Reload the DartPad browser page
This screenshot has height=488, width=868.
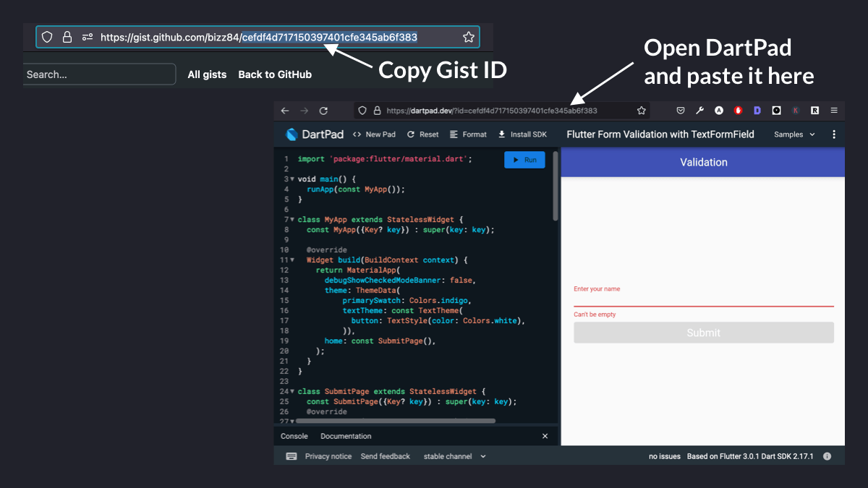point(323,111)
